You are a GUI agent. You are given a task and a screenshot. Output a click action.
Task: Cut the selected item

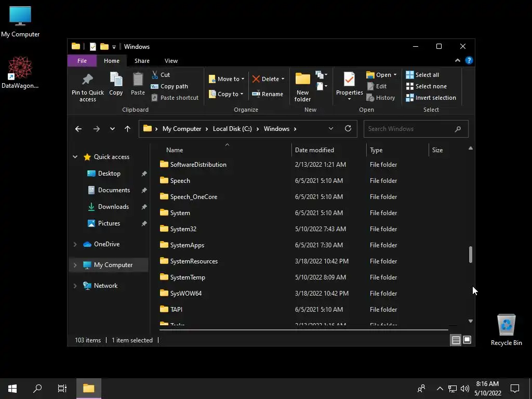tap(161, 75)
